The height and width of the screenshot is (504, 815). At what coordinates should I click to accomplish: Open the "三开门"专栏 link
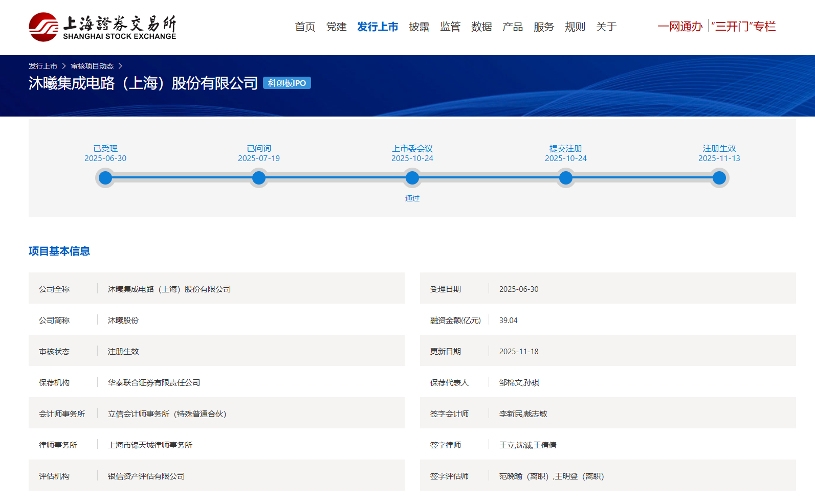[x=743, y=27]
